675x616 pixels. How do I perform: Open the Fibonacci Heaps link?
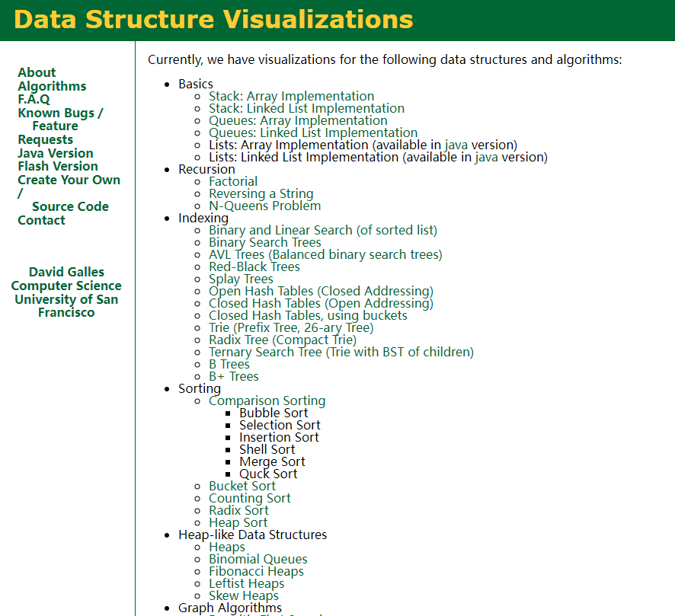(256, 572)
